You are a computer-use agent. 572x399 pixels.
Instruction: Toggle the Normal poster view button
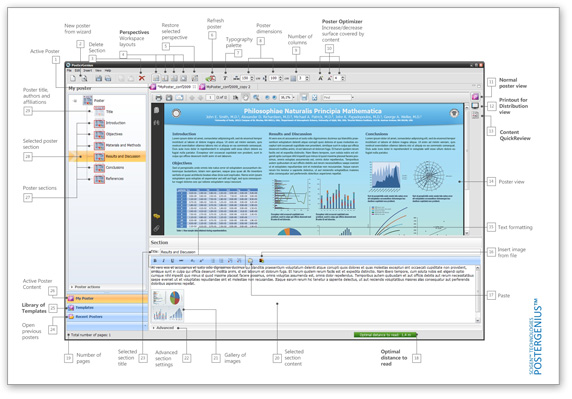475,96
